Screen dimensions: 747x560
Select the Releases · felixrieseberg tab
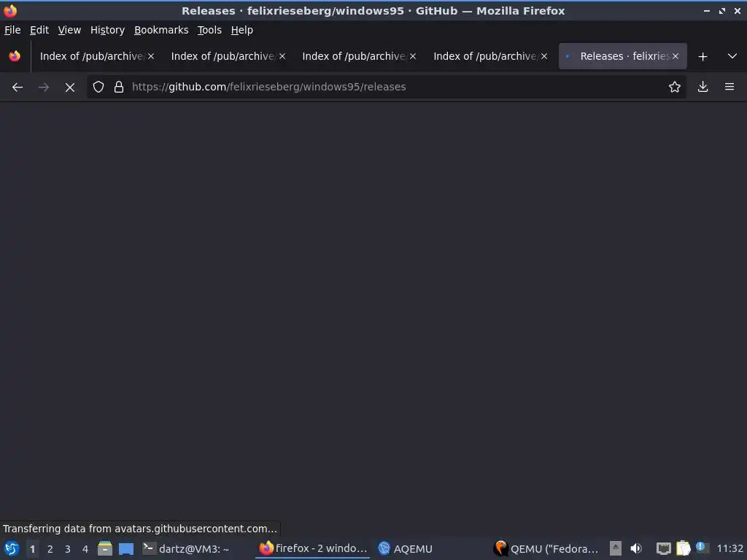622,56
